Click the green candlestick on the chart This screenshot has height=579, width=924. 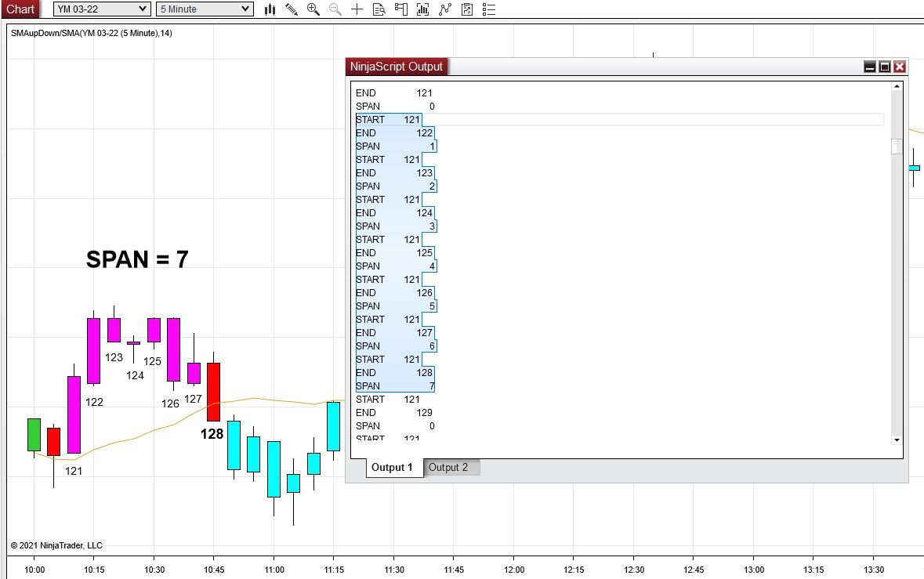[34, 435]
